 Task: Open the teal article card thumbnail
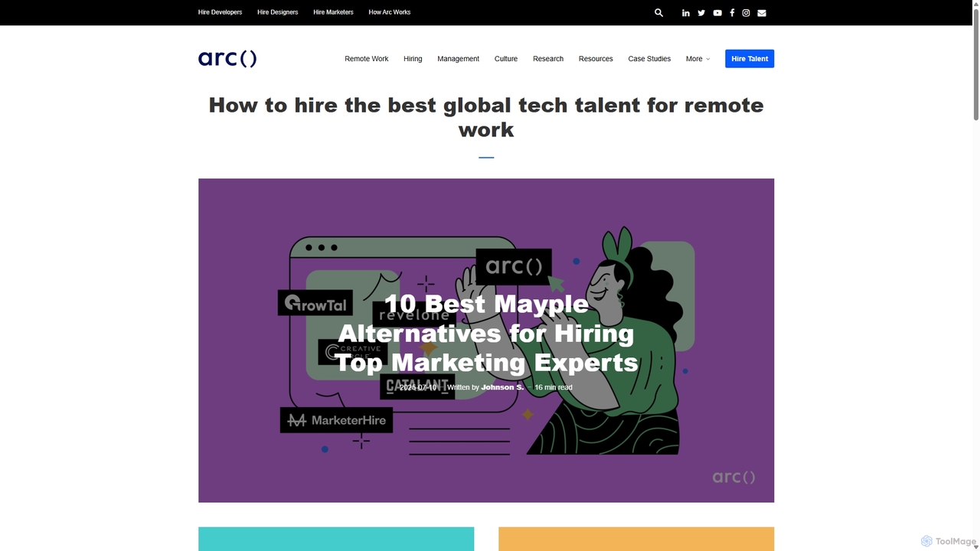(336, 539)
